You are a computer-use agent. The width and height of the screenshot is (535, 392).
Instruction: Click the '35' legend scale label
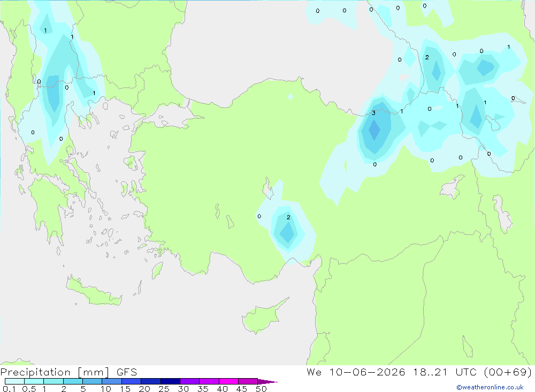click(x=203, y=389)
